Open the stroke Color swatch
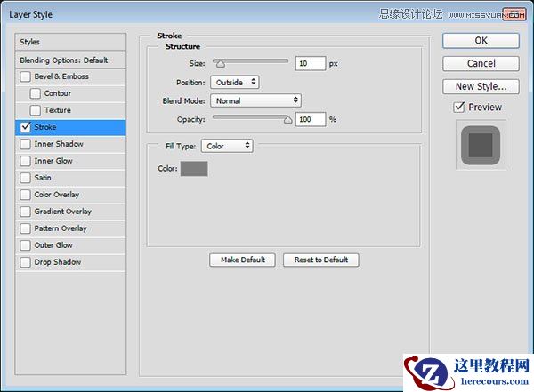 click(194, 169)
